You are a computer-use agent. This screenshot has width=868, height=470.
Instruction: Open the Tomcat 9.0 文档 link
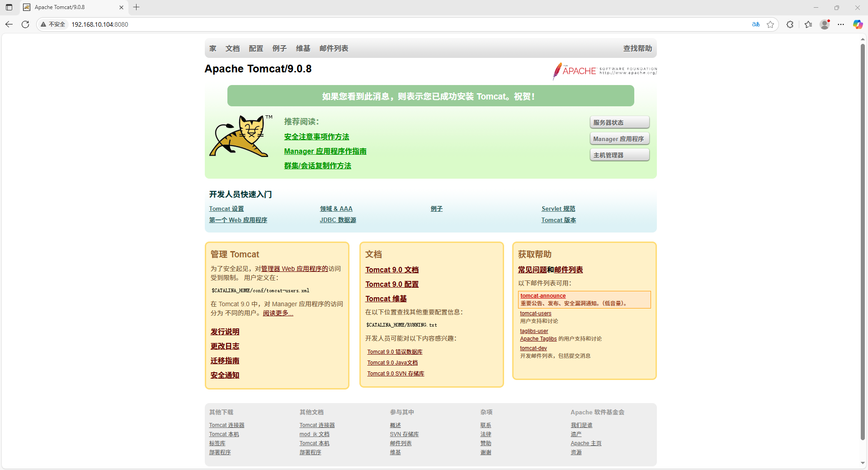click(x=392, y=270)
